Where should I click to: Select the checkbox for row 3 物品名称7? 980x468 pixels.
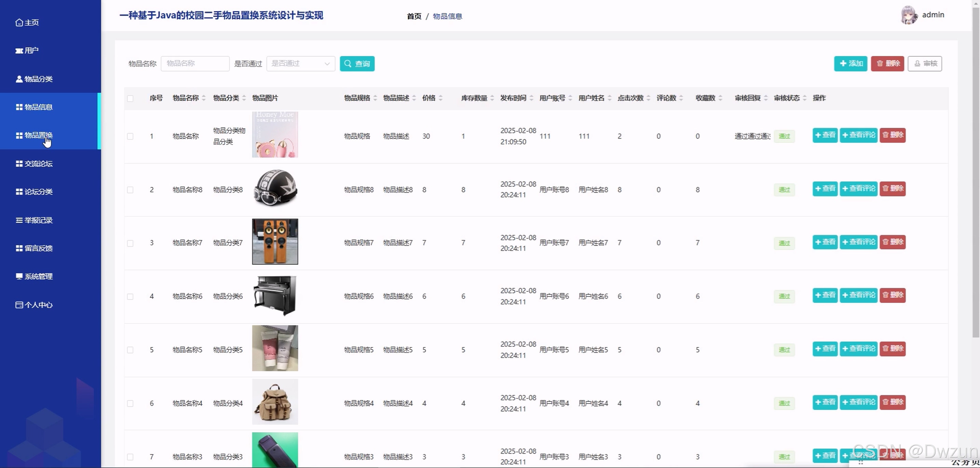pos(130,243)
